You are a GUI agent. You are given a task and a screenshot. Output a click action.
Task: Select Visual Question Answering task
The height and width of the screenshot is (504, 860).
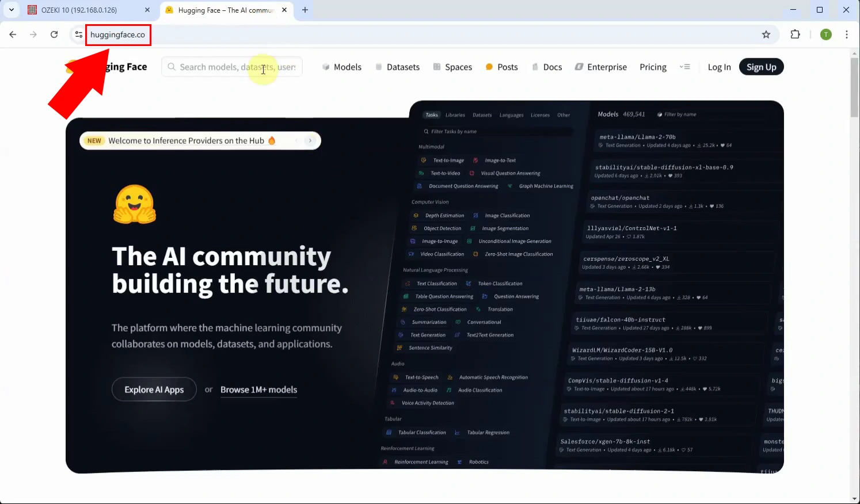tap(505, 173)
